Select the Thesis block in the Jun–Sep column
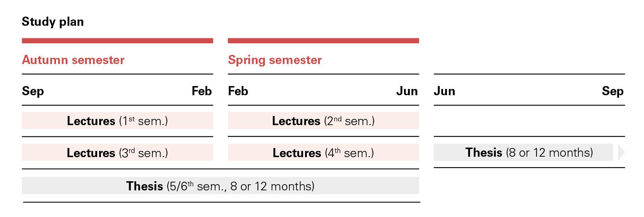The width and height of the screenshot is (644, 217). click(x=523, y=153)
